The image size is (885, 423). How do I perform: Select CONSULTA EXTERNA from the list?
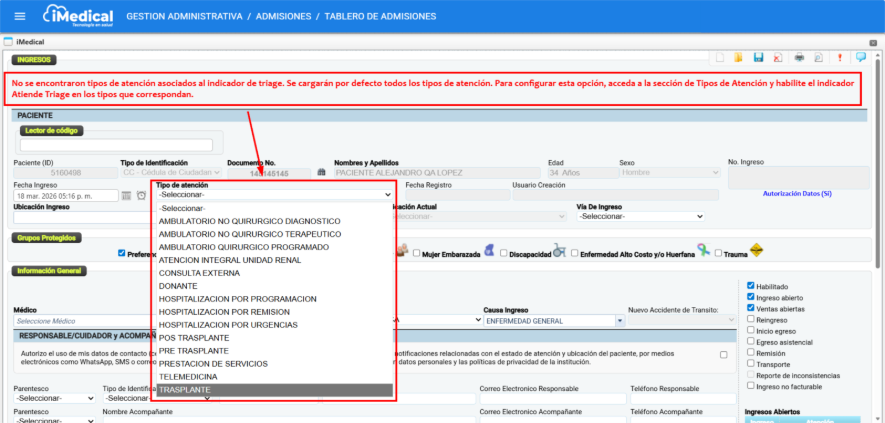[199, 272]
